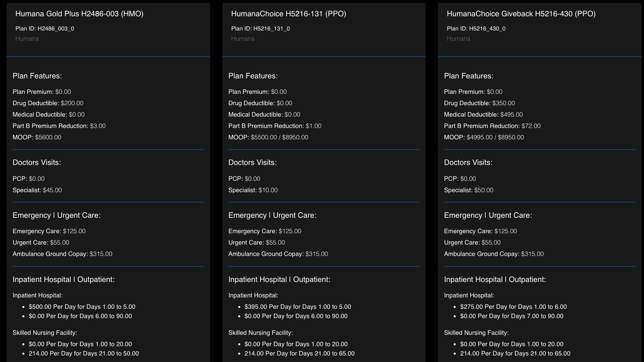Click the Doctors Visits heading in Giveback card
Screen dimensions: 644x362
tap(468, 163)
